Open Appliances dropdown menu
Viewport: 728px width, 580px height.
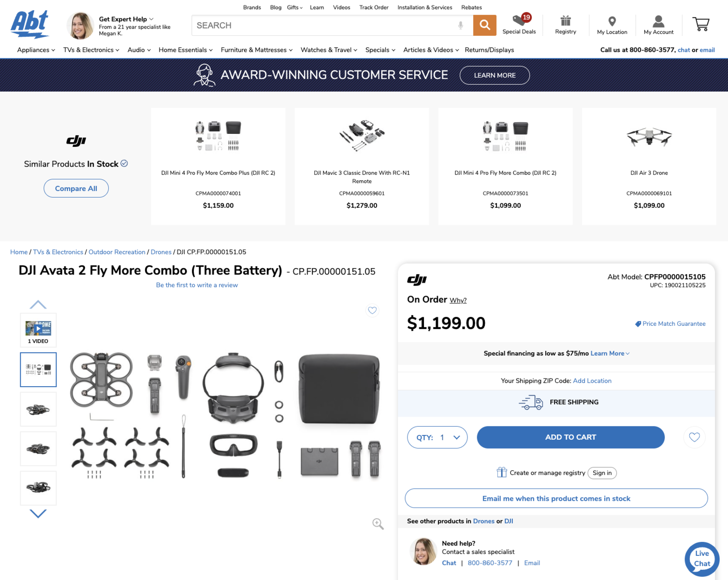(x=36, y=50)
